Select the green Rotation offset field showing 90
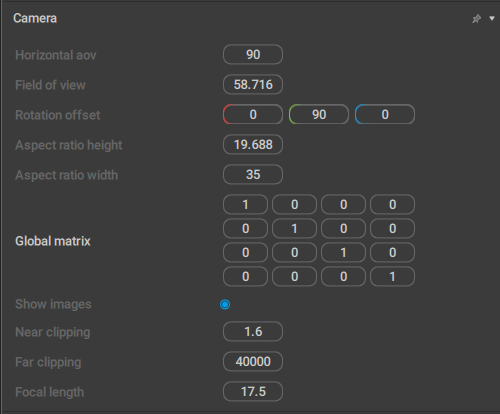 pyautogui.click(x=319, y=114)
